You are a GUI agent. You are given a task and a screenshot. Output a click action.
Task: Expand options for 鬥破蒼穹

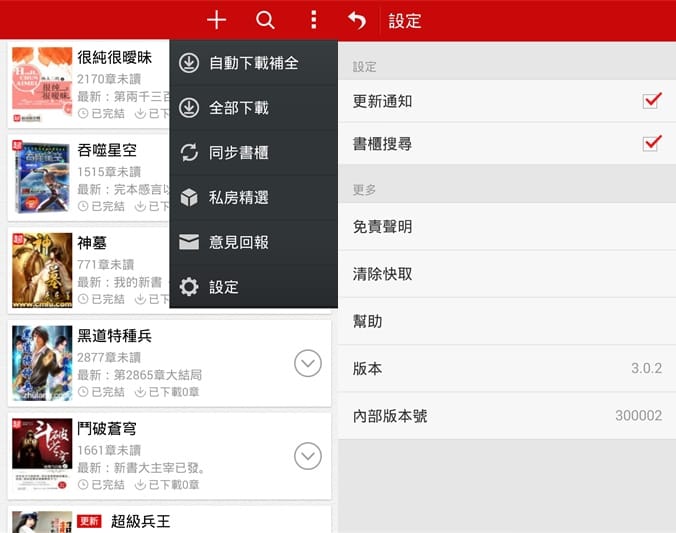[308, 456]
